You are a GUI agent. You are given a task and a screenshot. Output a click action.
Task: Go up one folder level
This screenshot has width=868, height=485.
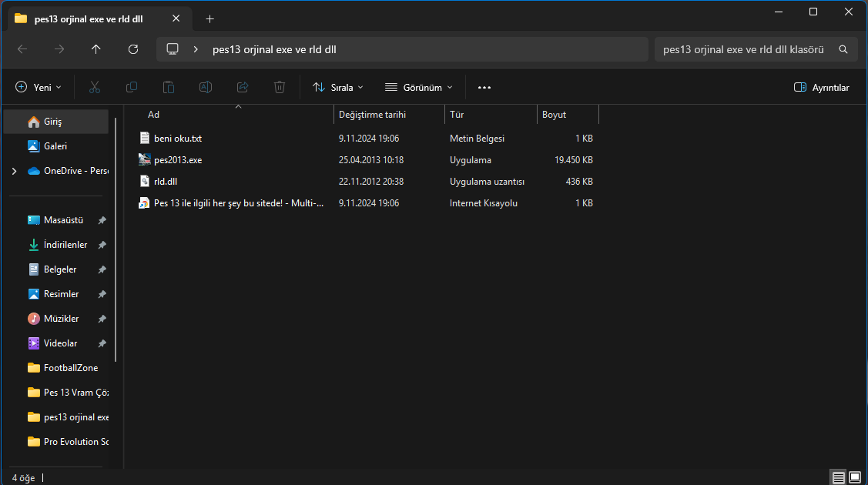[x=96, y=49]
